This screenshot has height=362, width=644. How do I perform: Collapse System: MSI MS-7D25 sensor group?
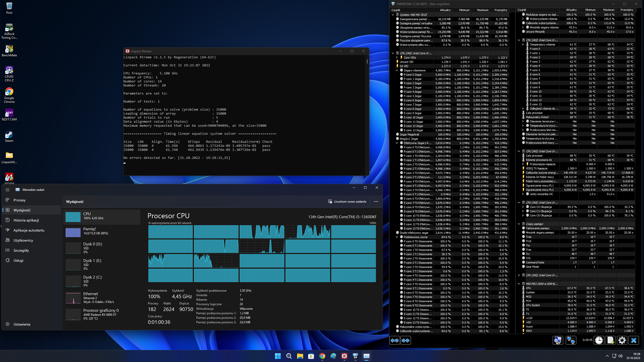tap(393, 15)
